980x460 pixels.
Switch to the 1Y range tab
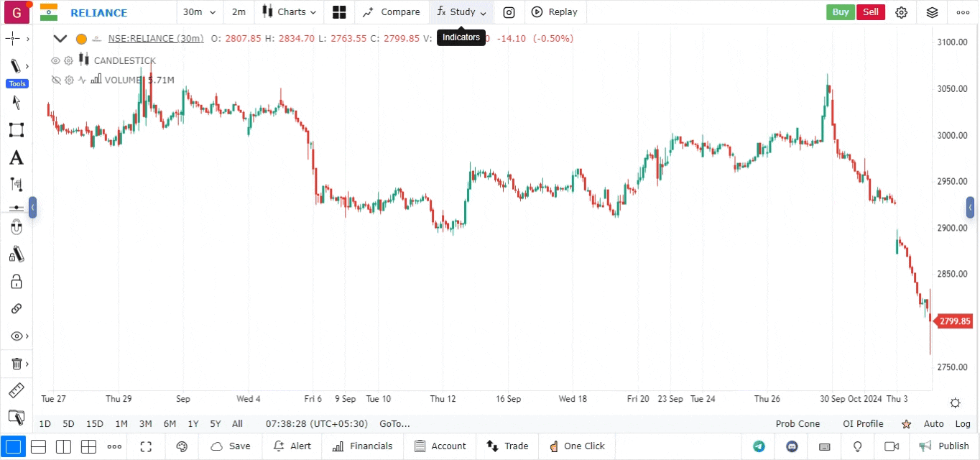click(193, 424)
